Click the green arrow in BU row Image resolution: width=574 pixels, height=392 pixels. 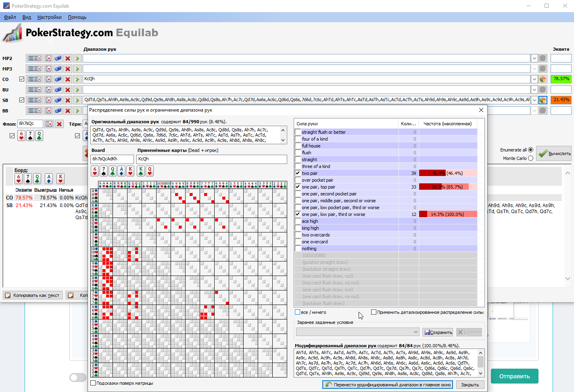[77, 90]
